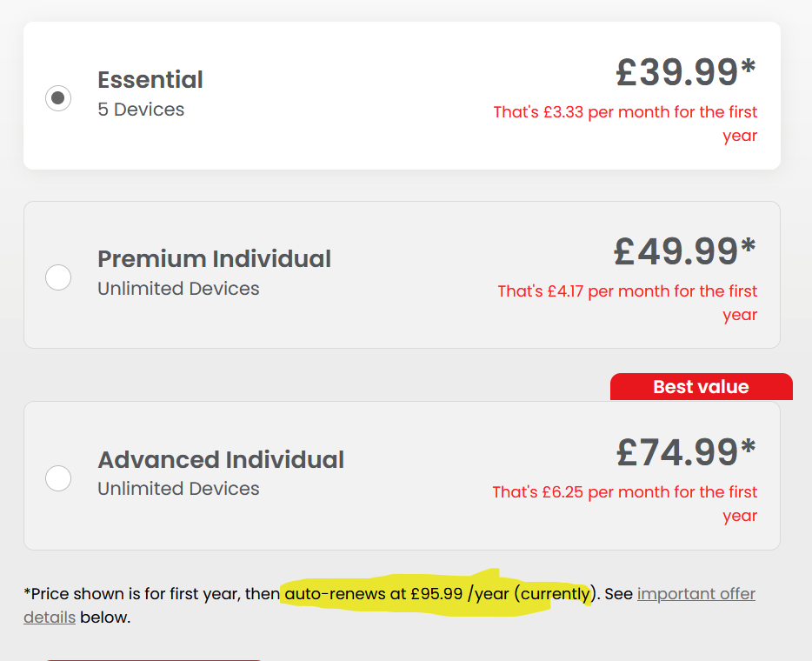Click 'Unlimited Devices' under Premium Individual
812x661 pixels.
coord(179,289)
